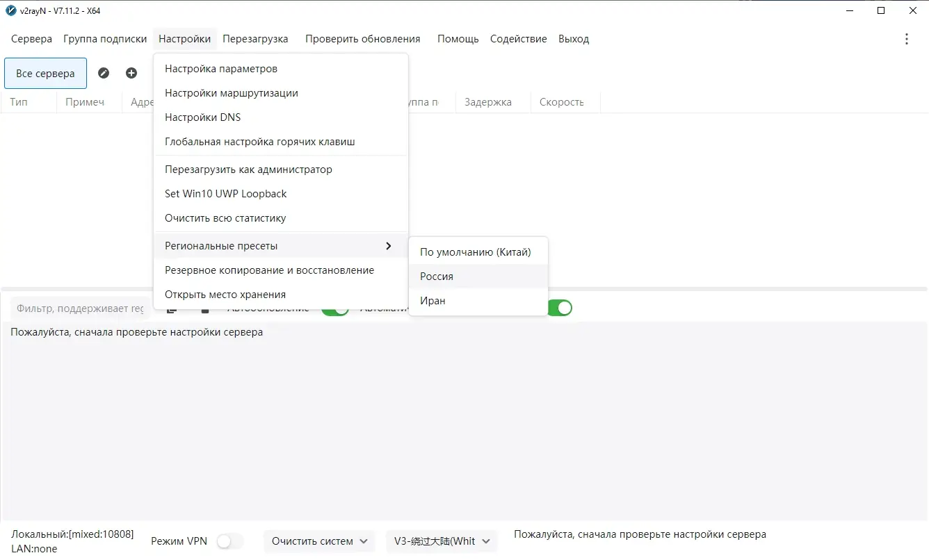Select the Все сервера tab
This screenshot has height=560, width=929.
[45, 73]
